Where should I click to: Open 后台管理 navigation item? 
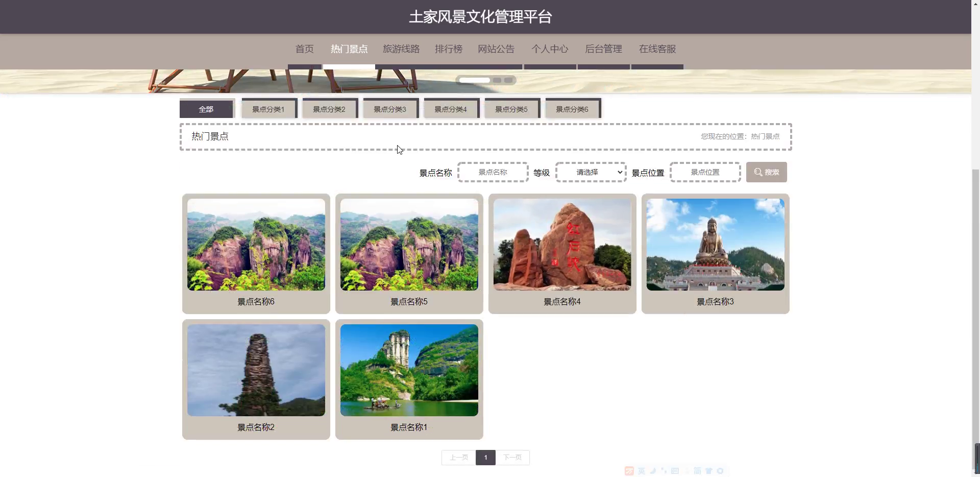(603, 49)
